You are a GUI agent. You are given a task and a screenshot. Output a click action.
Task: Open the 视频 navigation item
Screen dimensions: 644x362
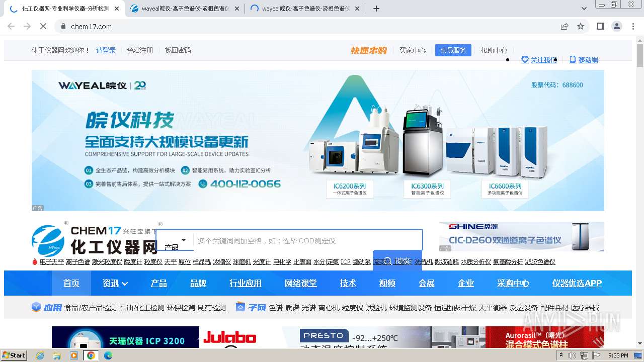387,283
